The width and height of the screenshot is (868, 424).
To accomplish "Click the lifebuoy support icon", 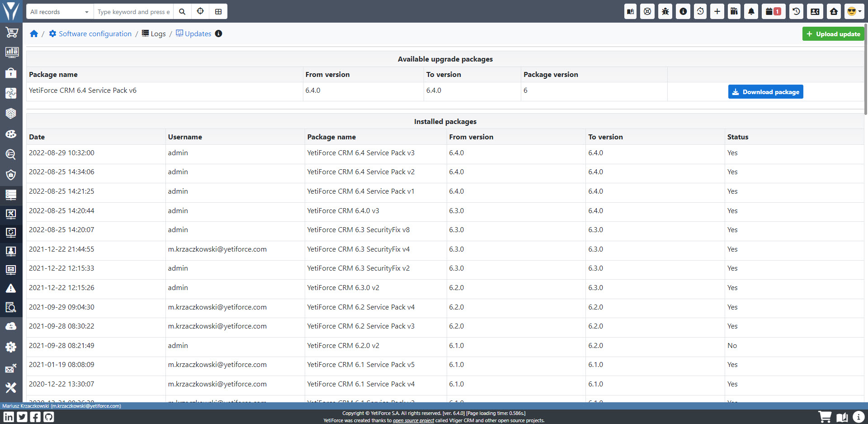I will (x=647, y=11).
